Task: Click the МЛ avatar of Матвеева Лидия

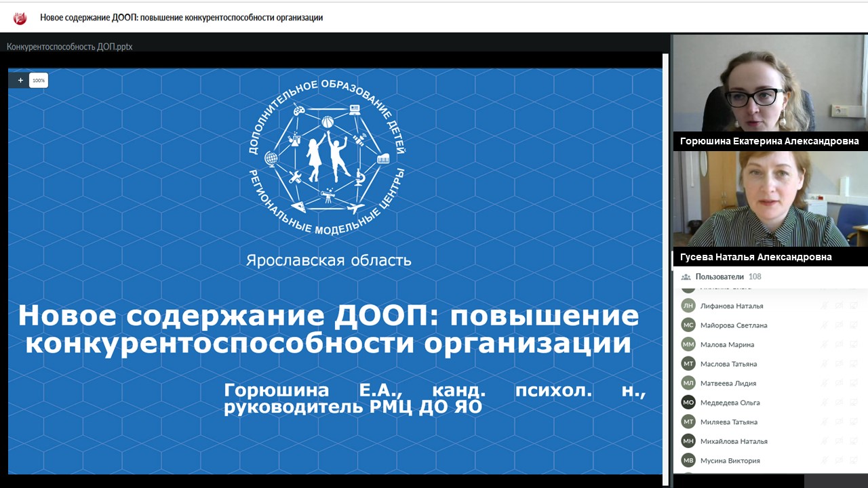Action: pyautogui.click(x=688, y=383)
